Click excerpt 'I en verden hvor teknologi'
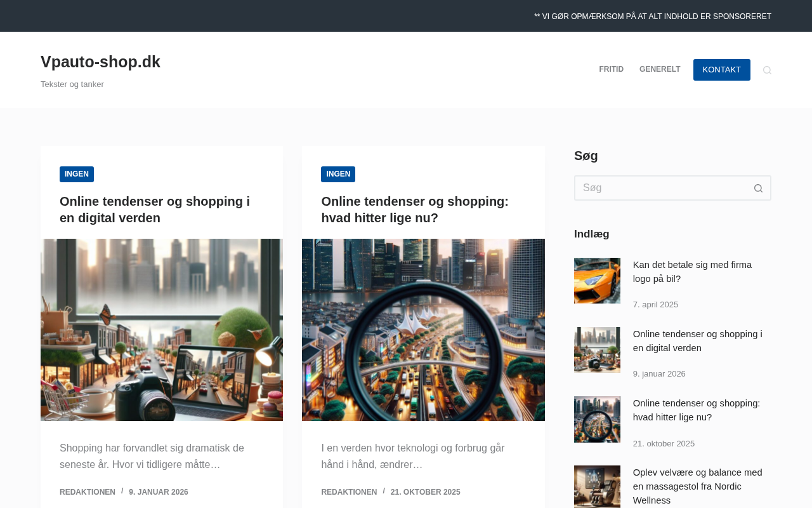Image resolution: width=812 pixels, height=508 pixels. pyautogui.click(x=413, y=457)
